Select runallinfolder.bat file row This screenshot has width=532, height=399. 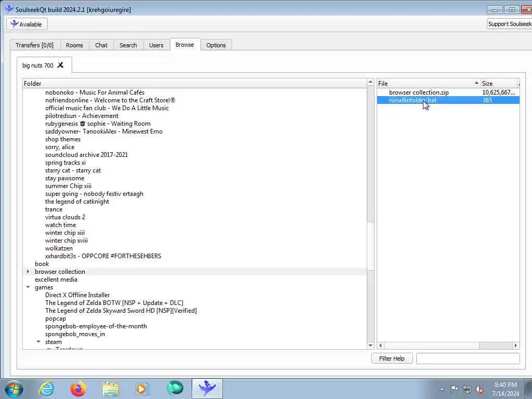tap(448, 100)
